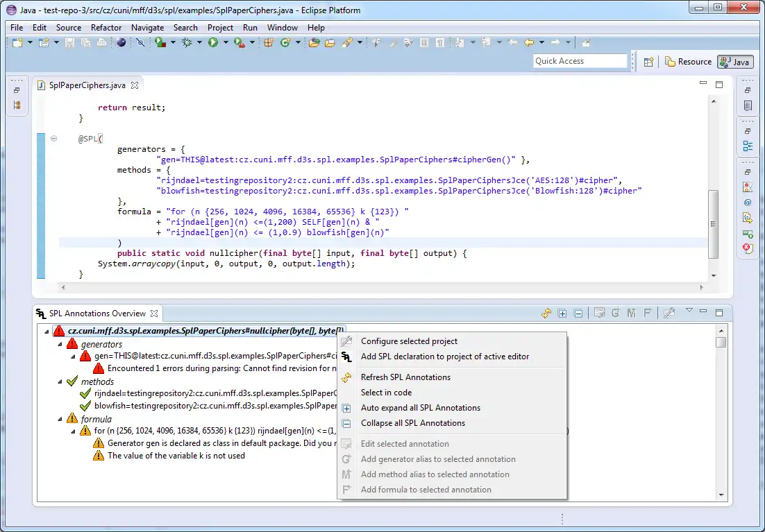Click the collapse-all icon in SPL Annotations toolbar
Viewport: 765px width, 532px height.
(578, 314)
